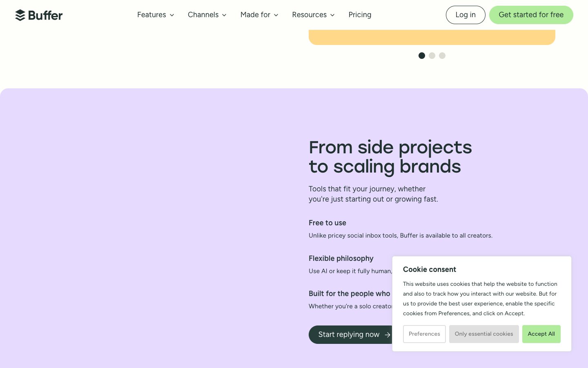Select Pricing in the navigation bar

(360, 15)
